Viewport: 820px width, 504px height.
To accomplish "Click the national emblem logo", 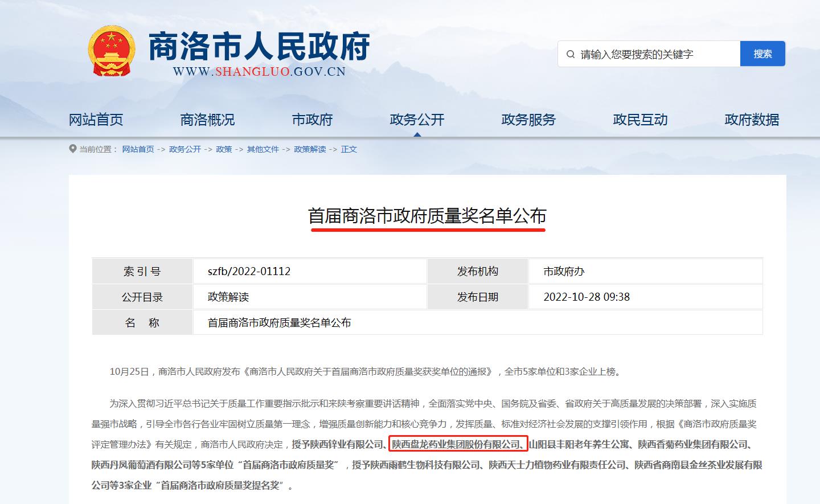I will pos(111,50).
